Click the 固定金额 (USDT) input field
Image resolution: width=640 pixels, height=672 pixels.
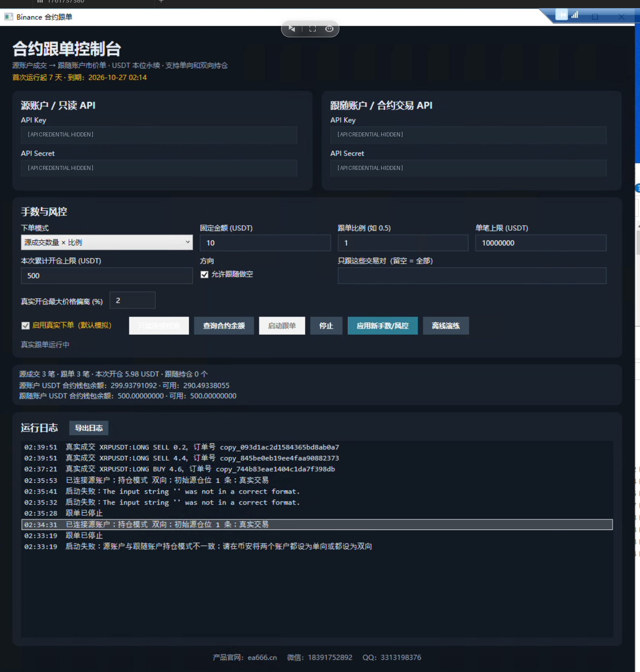pyautogui.click(x=265, y=243)
